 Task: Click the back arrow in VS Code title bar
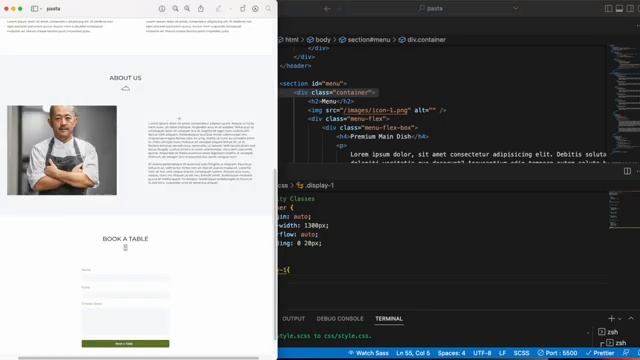point(327,9)
